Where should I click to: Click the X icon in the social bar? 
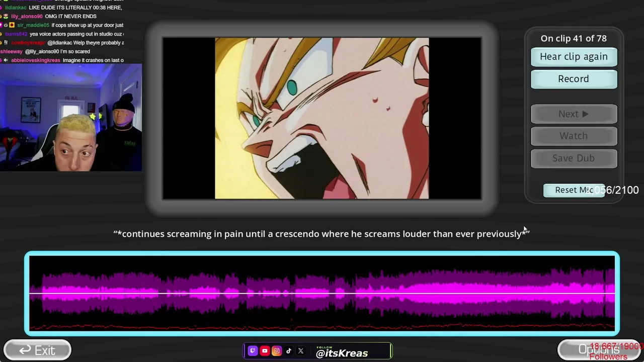tap(301, 351)
